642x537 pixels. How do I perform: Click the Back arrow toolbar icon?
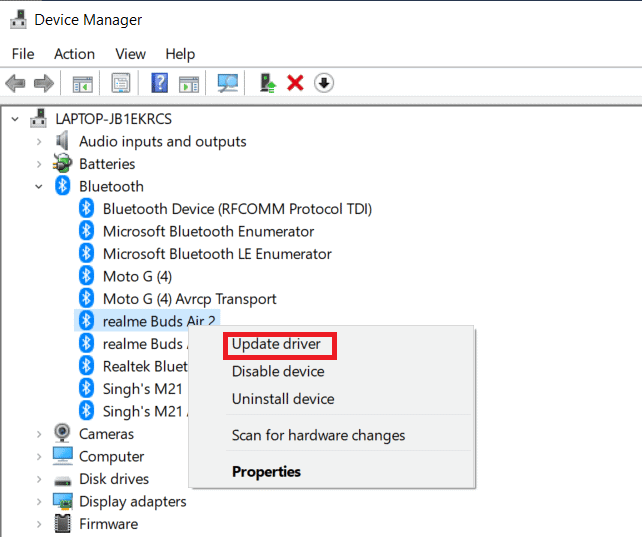[16, 83]
